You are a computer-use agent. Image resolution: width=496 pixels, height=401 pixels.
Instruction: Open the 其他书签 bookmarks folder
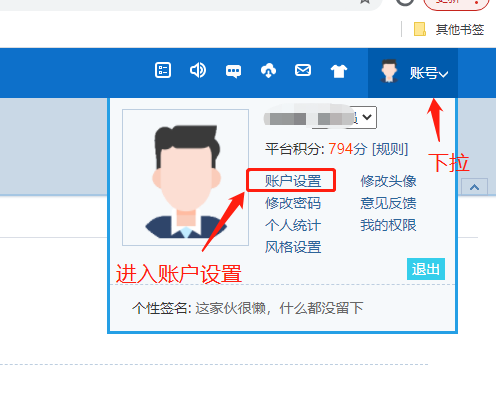449,29
